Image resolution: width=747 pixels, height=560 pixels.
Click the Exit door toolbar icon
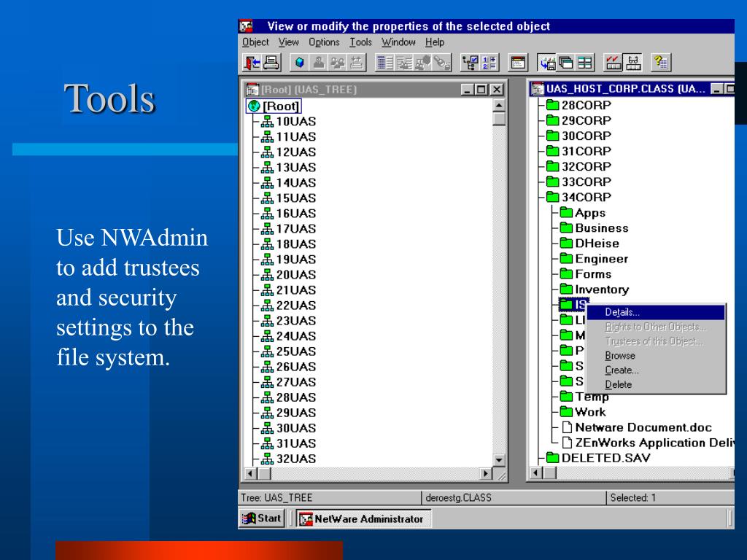pos(252,63)
